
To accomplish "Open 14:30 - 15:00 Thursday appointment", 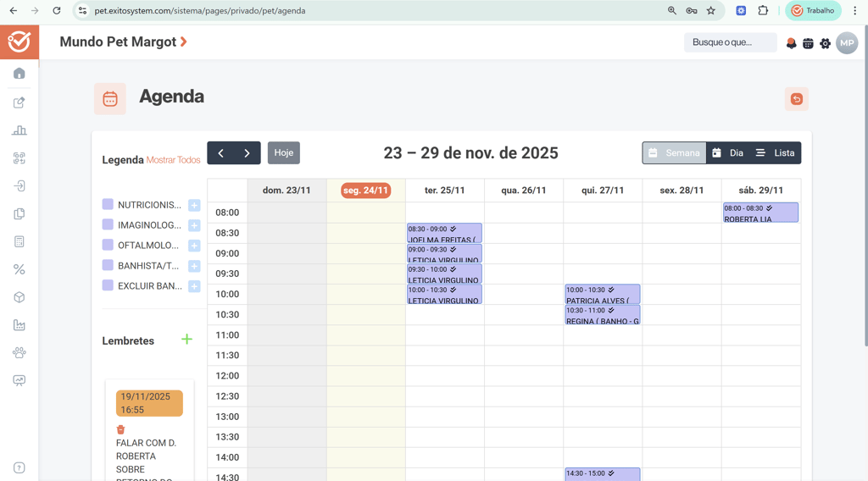I will 603,474.
